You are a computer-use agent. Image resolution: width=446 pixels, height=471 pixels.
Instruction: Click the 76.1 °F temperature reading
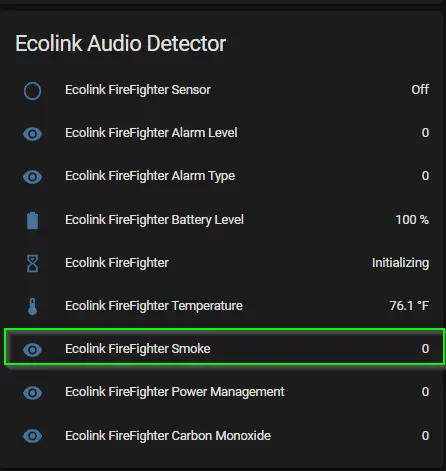pos(409,306)
